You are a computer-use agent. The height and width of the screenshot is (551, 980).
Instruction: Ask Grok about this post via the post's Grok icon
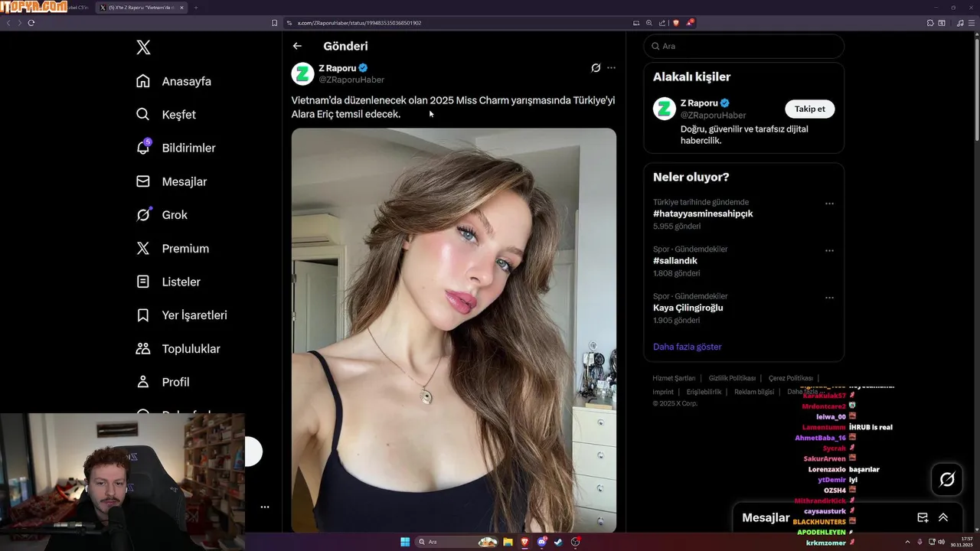(x=596, y=68)
